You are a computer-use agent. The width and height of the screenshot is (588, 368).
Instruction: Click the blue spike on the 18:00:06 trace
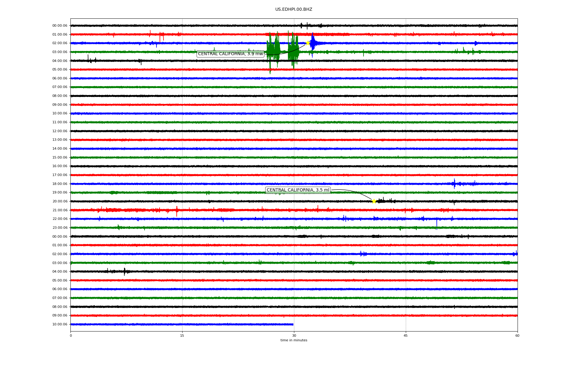point(454,184)
